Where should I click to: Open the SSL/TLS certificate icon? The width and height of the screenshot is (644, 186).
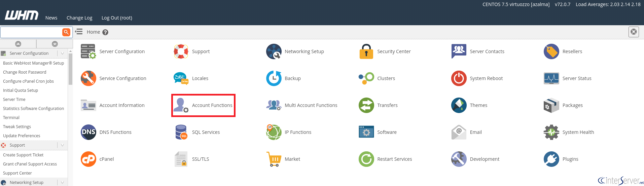pos(181,159)
